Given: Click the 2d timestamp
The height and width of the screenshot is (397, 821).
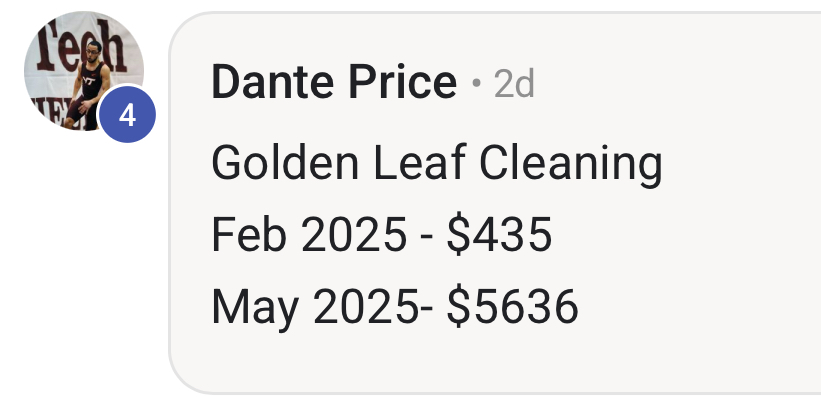Looking at the screenshot, I should tap(514, 83).
